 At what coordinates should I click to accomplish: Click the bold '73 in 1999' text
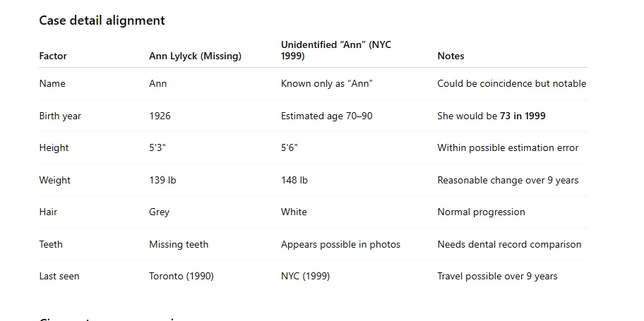[523, 116]
